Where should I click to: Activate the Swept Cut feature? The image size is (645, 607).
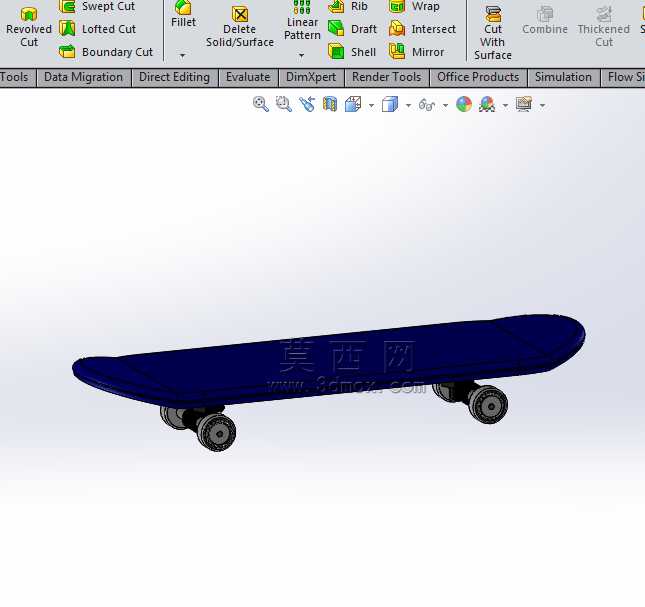click(x=97, y=7)
